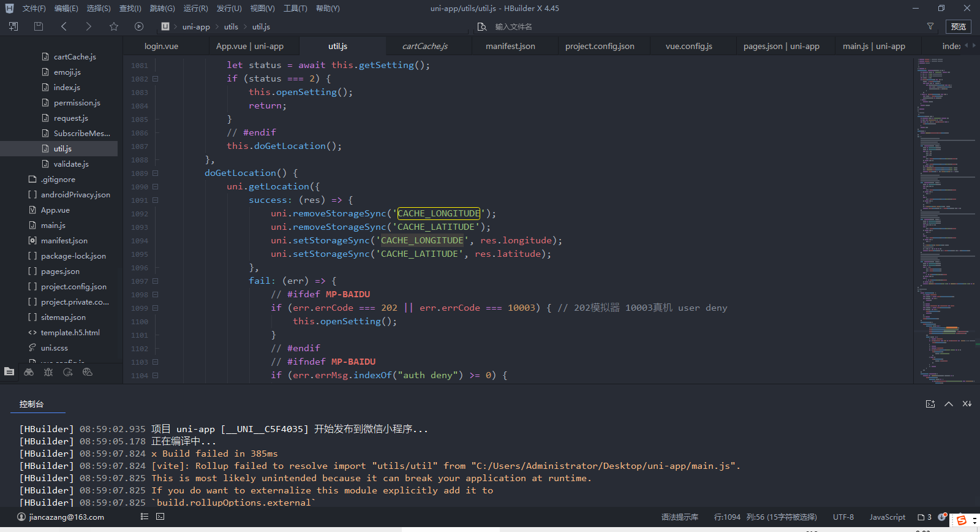The image size is (980, 532).
Task: Open the 运行(R) menu
Action: click(195, 9)
